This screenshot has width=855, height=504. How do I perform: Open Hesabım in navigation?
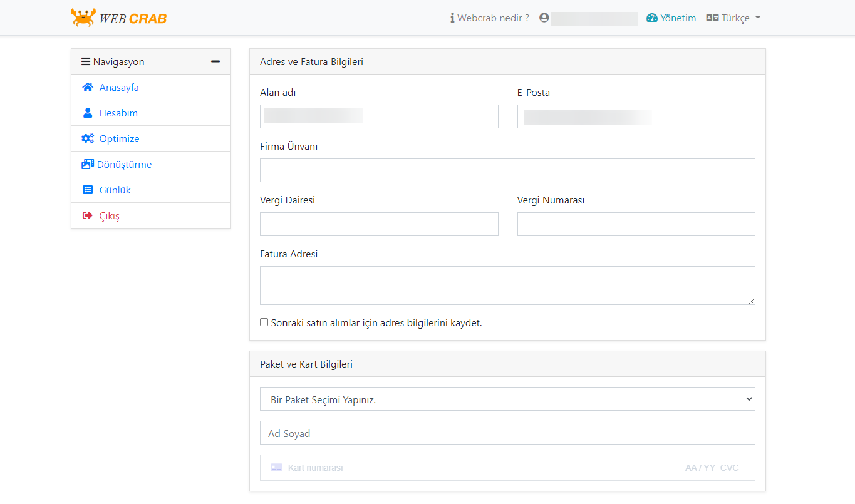[x=150, y=113]
